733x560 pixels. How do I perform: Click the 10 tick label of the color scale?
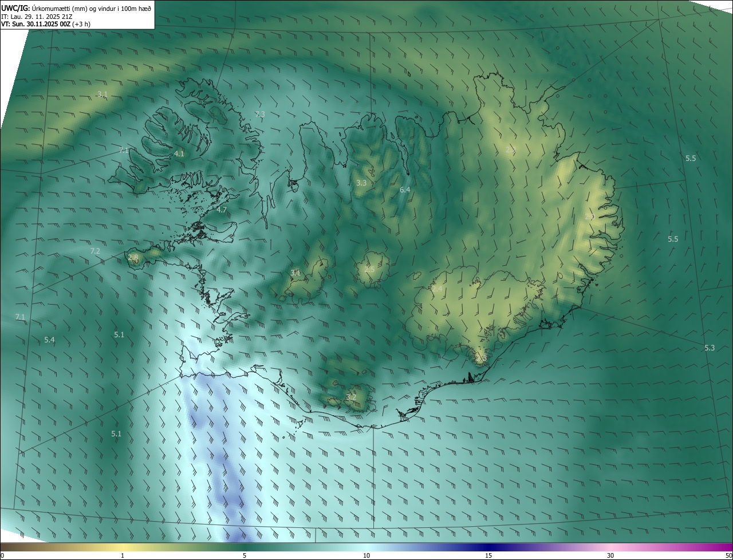click(x=366, y=556)
